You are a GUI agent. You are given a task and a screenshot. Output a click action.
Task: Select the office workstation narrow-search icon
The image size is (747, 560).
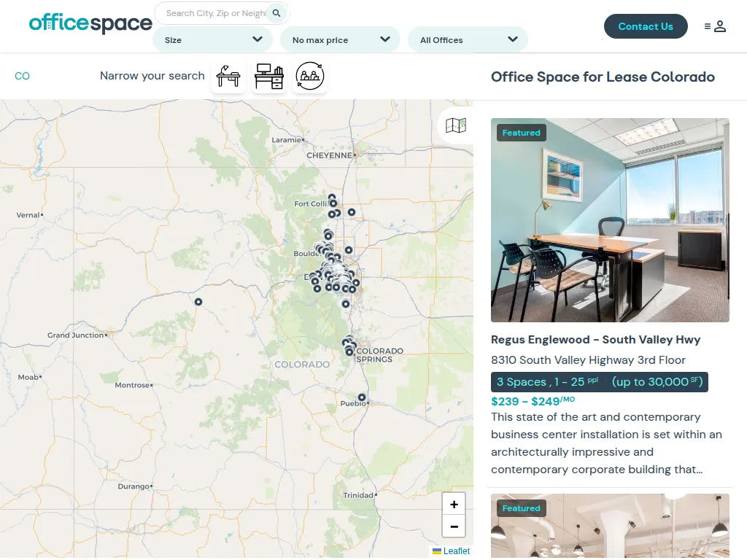coord(269,76)
